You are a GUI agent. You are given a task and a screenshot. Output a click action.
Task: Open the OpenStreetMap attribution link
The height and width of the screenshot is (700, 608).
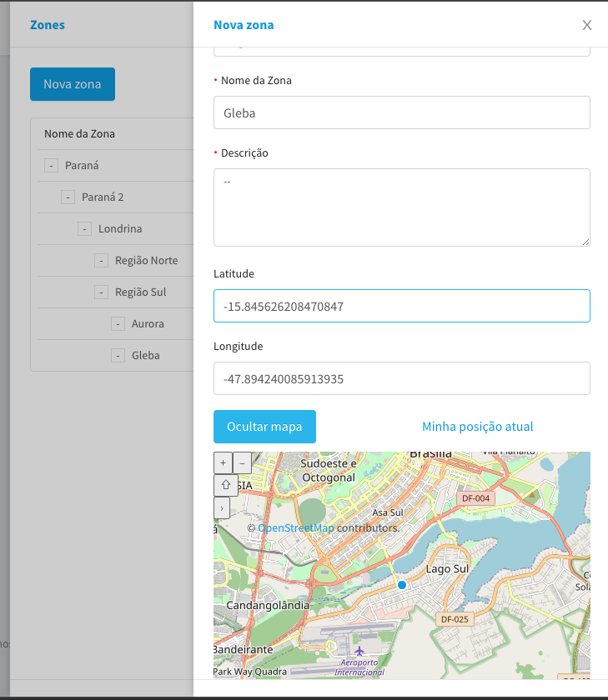pos(295,528)
